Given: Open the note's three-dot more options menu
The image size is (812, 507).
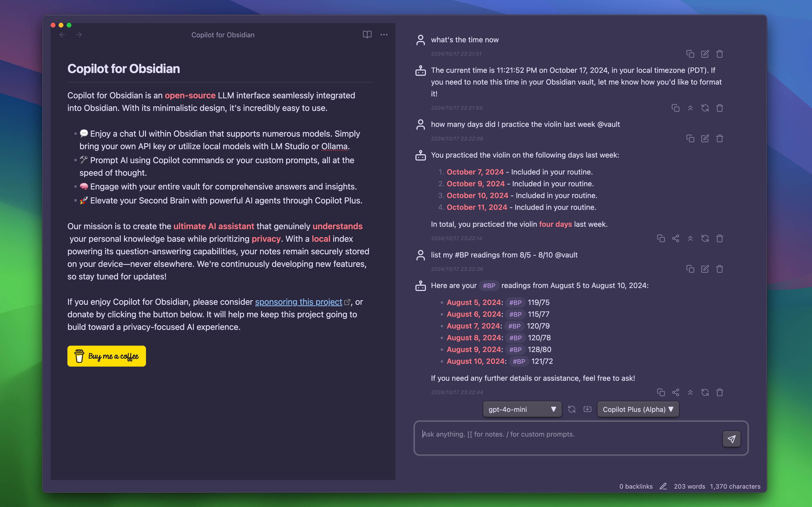Looking at the screenshot, I should coord(384,35).
